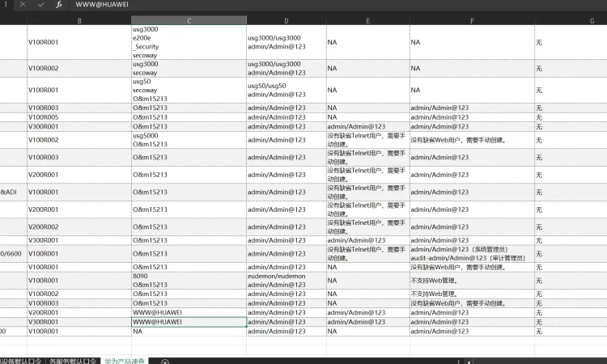This screenshot has height=364, width=607.
Task: Select the usg50/usg50 credentials cell
Action: [x=287, y=90]
